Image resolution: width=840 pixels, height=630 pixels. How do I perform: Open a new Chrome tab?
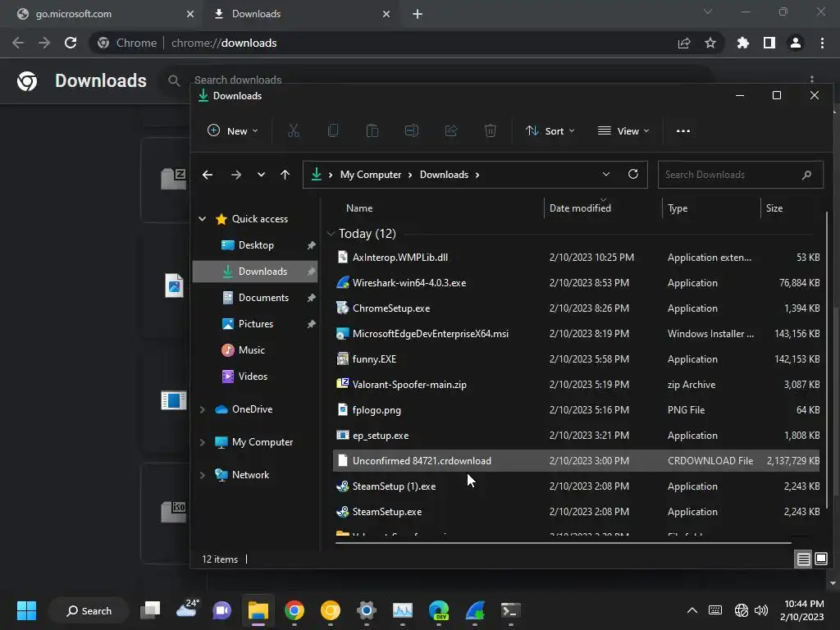[x=418, y=14]
